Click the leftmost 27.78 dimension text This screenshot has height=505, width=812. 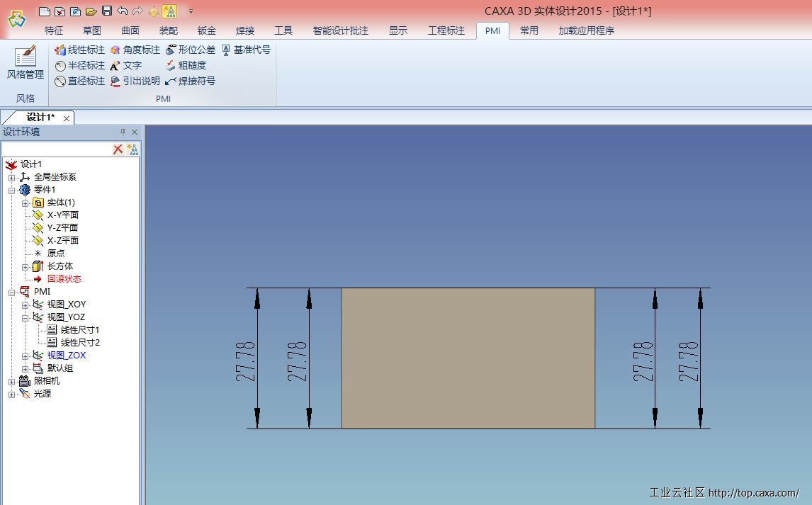245,361
